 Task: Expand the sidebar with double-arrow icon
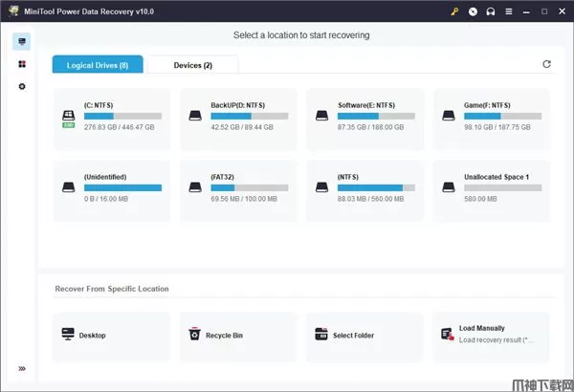[x=22, y=369]
